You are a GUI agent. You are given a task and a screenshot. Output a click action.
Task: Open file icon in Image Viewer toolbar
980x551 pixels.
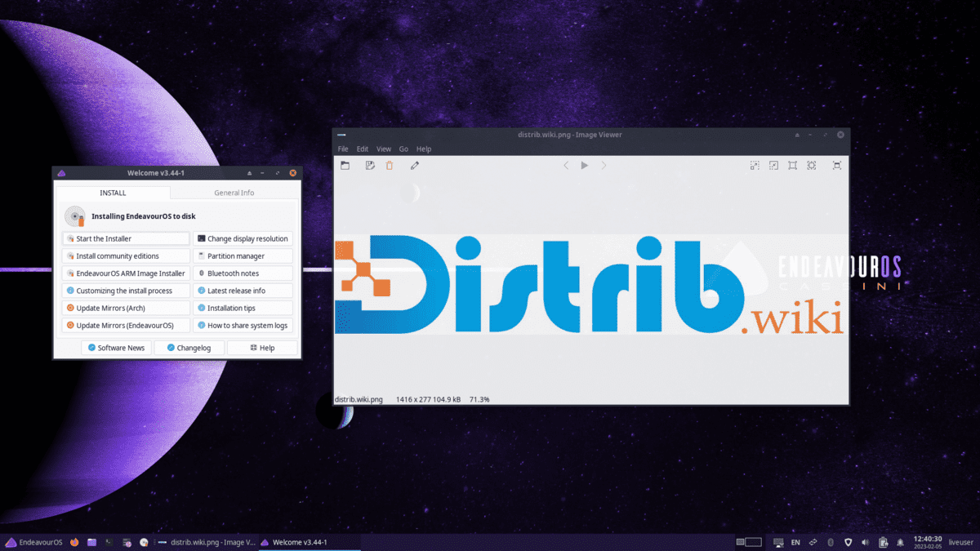point(345,166)
